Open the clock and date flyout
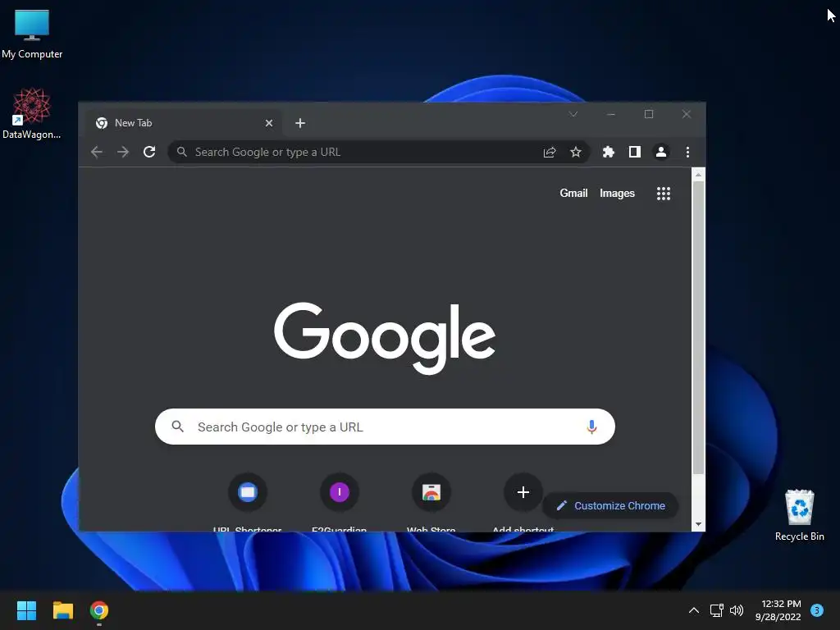Viewport: 840px width, 630px height. [778, 610]
